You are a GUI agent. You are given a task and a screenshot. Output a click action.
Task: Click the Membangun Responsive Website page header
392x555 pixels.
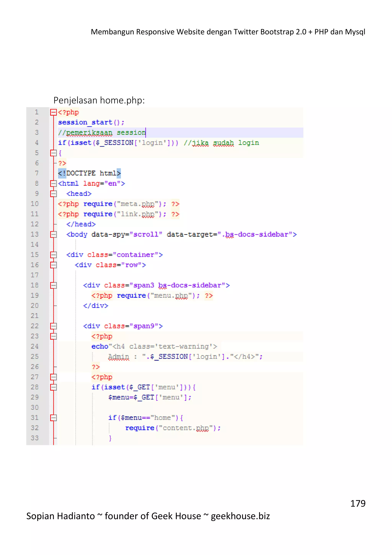point(228,32)
